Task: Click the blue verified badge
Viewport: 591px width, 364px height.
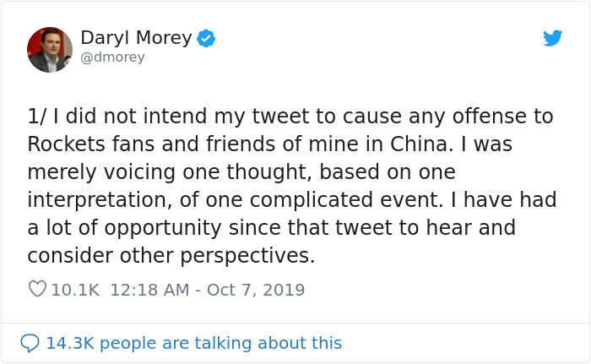Action: pyautogui.click(x=206, y=39)
